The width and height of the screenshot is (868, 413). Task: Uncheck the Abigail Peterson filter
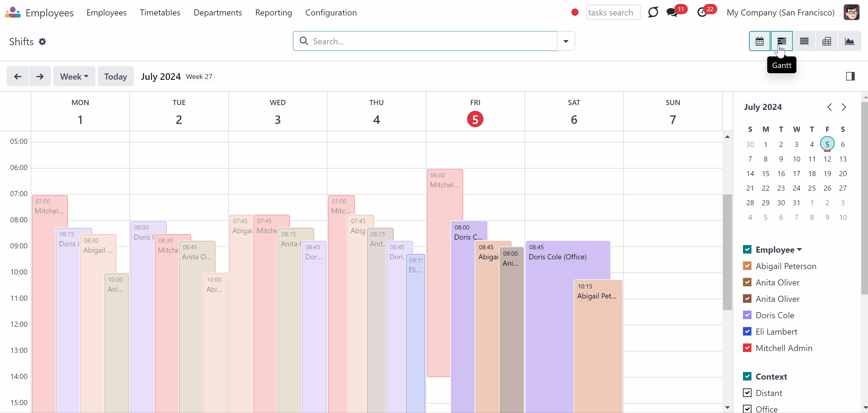point(747,266)
